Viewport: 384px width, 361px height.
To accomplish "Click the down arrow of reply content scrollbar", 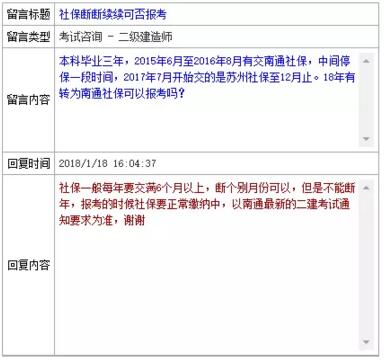I will [x=366, y=342].
